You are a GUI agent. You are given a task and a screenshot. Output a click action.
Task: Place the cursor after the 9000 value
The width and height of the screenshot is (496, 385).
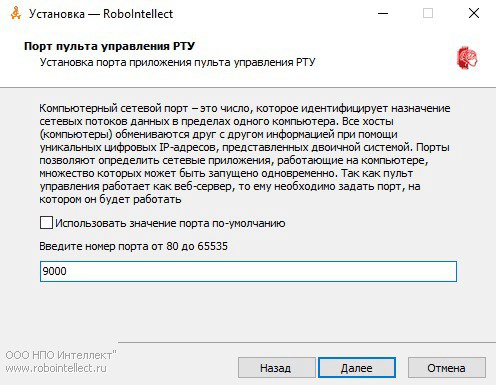[67, 271]
